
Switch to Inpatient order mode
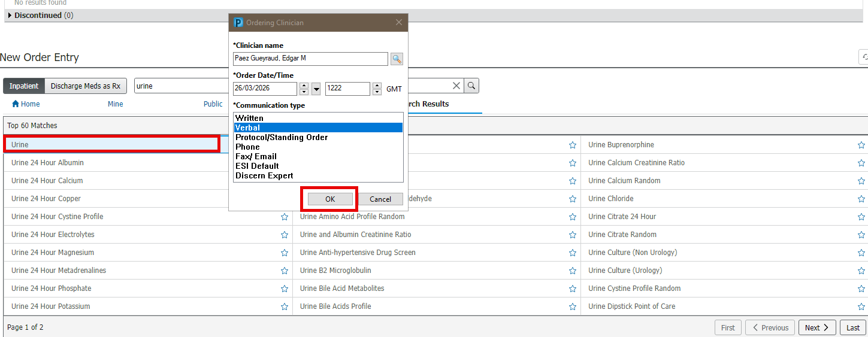pyautogui.click(x=24, y=86)
